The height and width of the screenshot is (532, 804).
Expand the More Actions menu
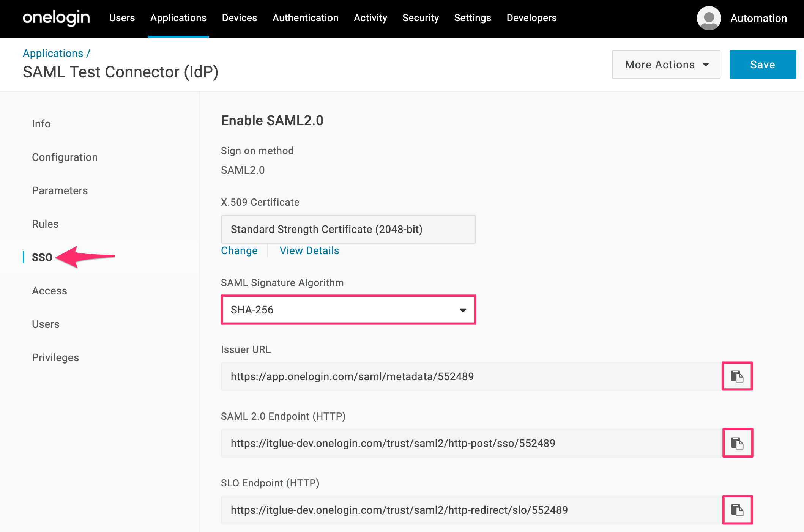click(666, 65)
